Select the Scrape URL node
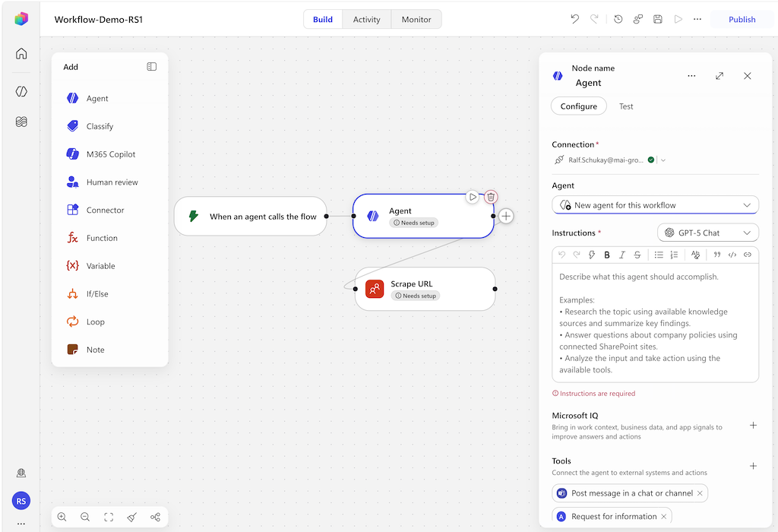778x532 pixels. pos(425,289)
